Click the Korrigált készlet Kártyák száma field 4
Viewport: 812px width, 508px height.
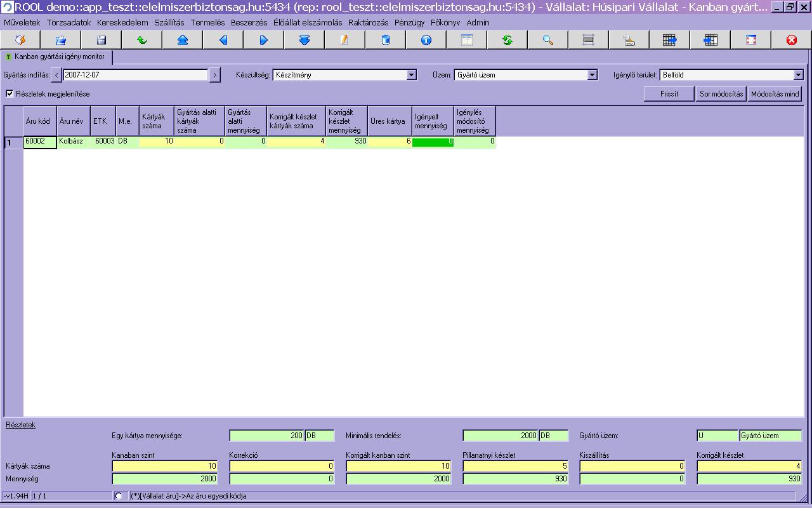coord(749,466)
